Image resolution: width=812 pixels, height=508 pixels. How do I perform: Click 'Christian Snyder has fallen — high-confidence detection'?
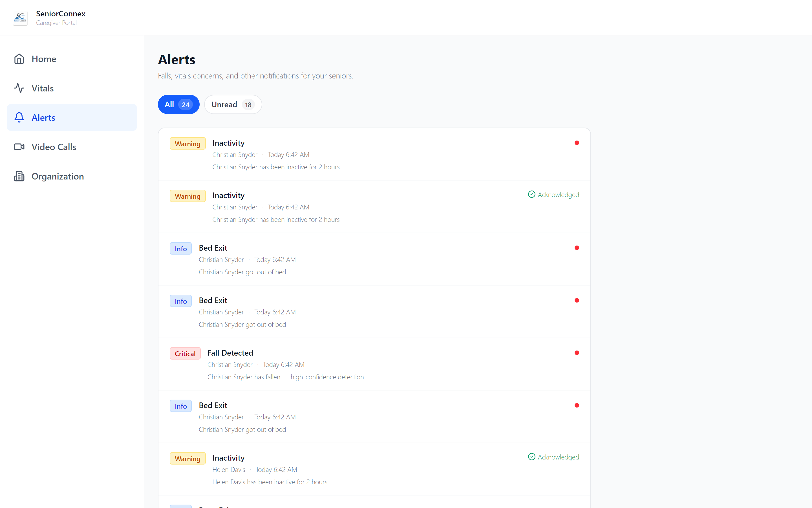286,377
